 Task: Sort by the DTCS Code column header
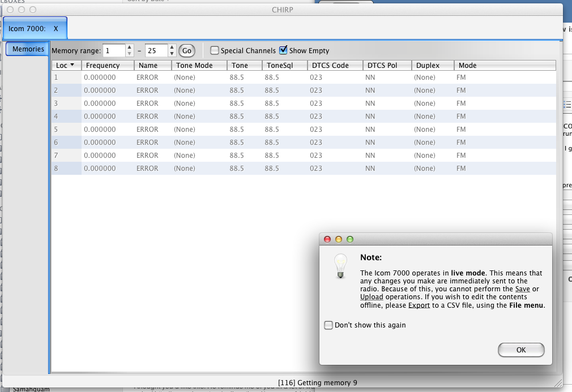tap(335, 65)
